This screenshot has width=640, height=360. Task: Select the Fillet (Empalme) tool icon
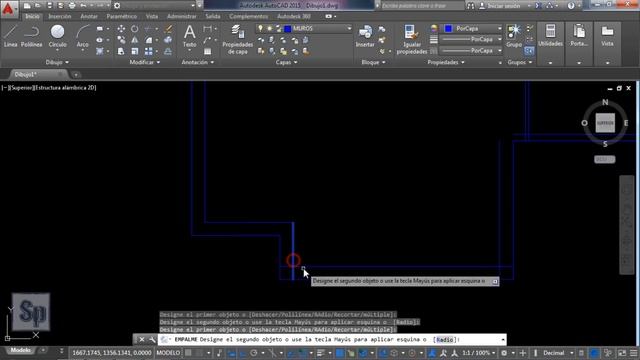149,40
